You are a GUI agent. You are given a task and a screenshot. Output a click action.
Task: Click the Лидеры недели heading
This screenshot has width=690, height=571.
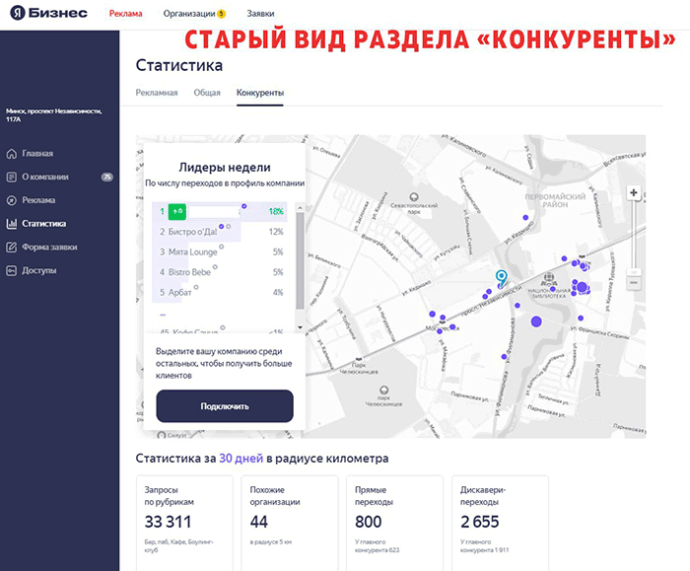click(224, 167)
